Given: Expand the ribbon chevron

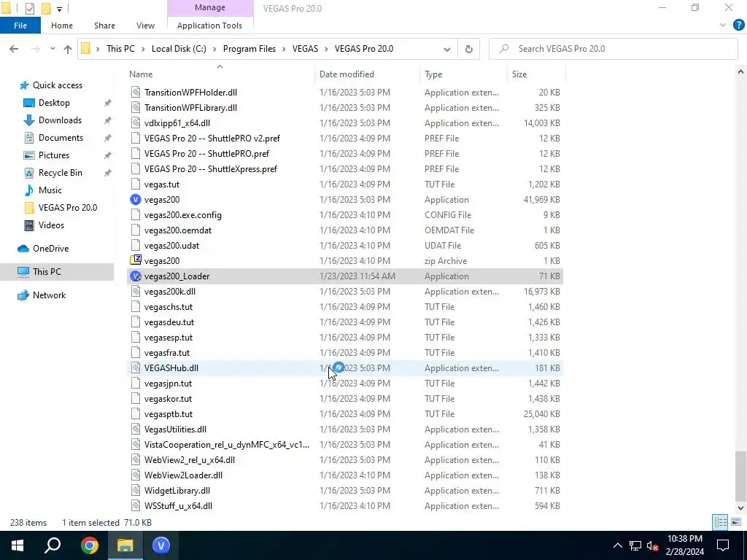Looking at the screenshot, I should pyautogui.click(x=723, y=26).
